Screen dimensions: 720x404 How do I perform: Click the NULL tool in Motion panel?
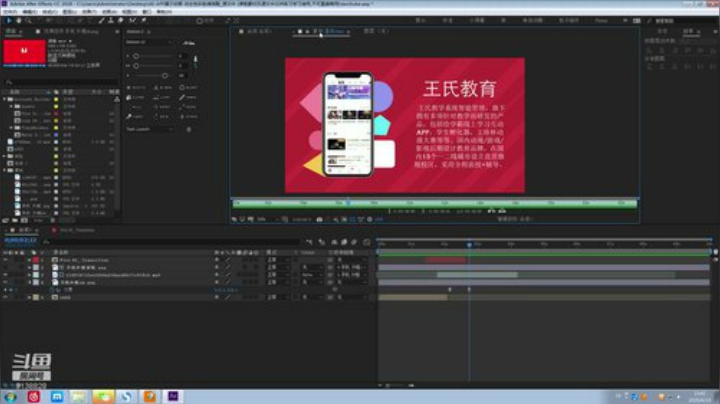(136, 107)
